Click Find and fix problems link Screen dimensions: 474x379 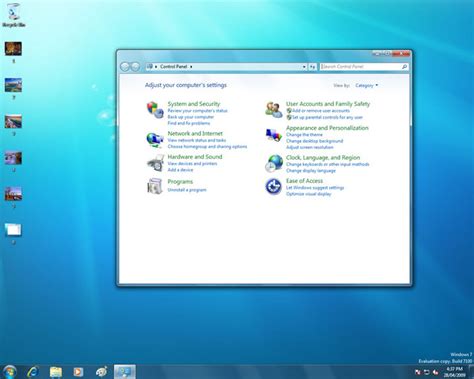189,123
